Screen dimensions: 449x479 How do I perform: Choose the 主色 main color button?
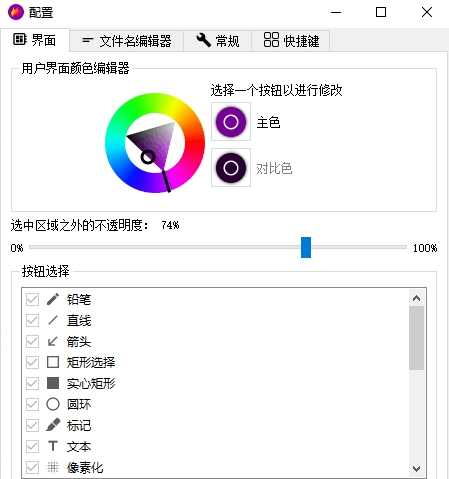click(x=231, y=122)
